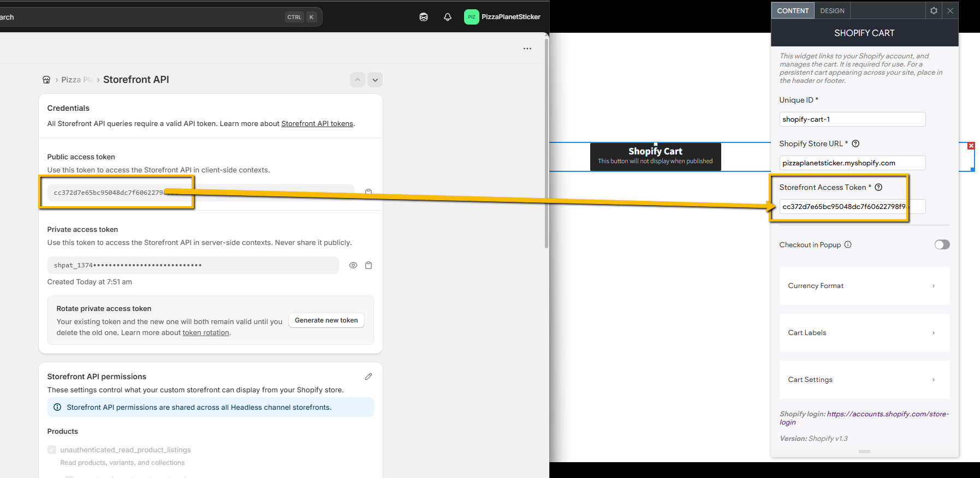Click the private token shpat_1374 field

[x=193, y=265]
